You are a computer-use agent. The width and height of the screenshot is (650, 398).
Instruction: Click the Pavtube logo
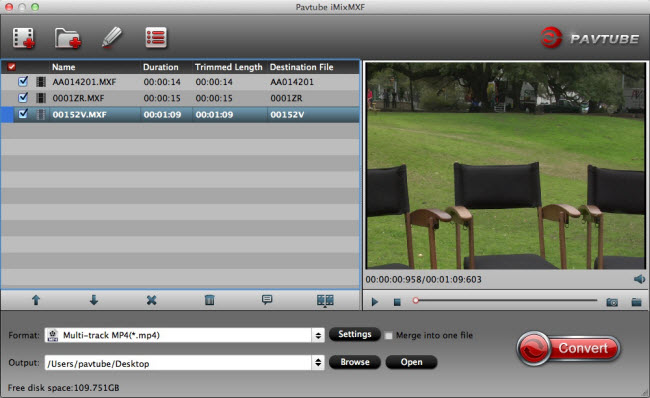click(590, 38)
